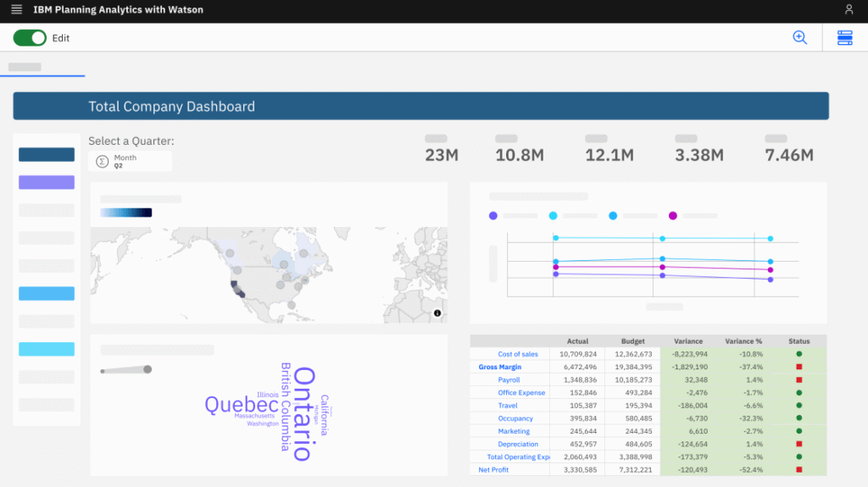Open the data tree panel icon
Screen dimensions: 868x487
pos(844,37)
